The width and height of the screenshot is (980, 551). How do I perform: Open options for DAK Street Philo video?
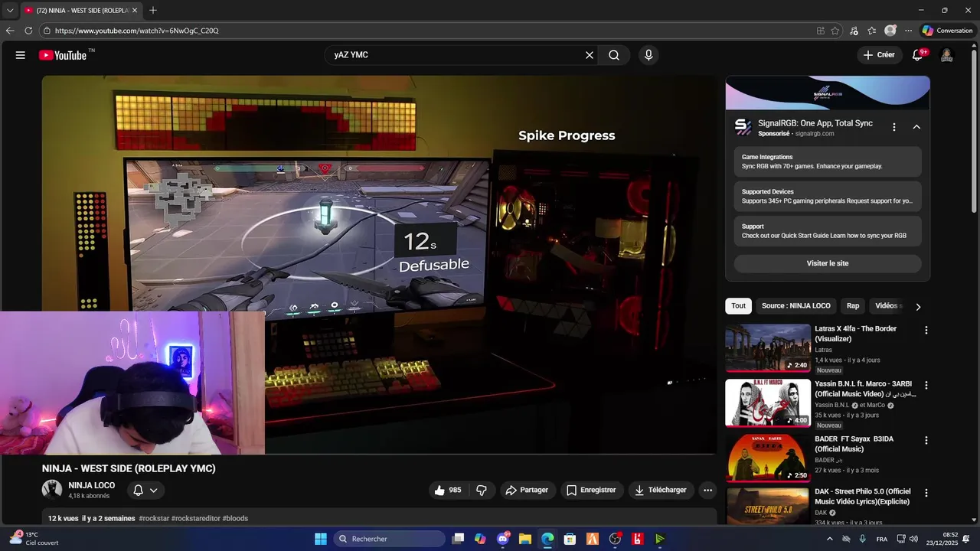tap(926, 493)
